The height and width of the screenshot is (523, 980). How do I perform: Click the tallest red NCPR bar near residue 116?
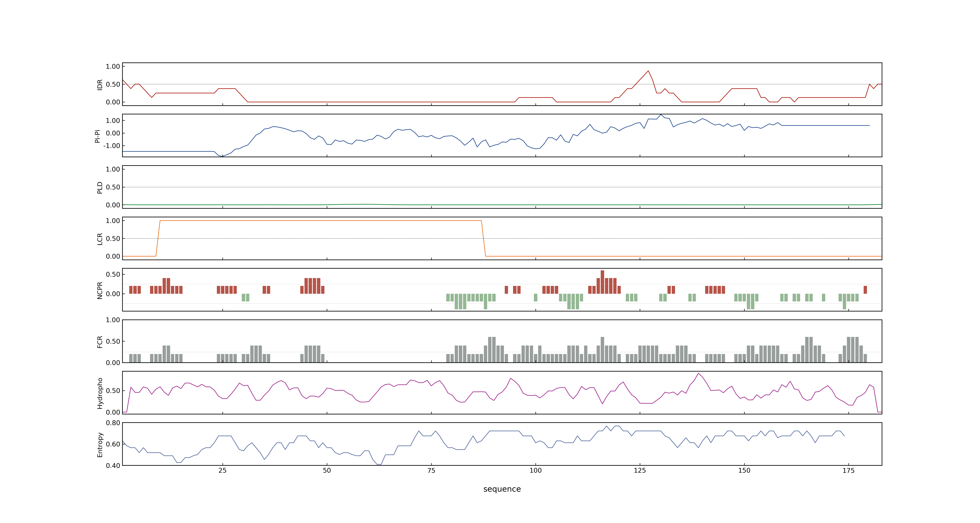(x=602, y=282)
